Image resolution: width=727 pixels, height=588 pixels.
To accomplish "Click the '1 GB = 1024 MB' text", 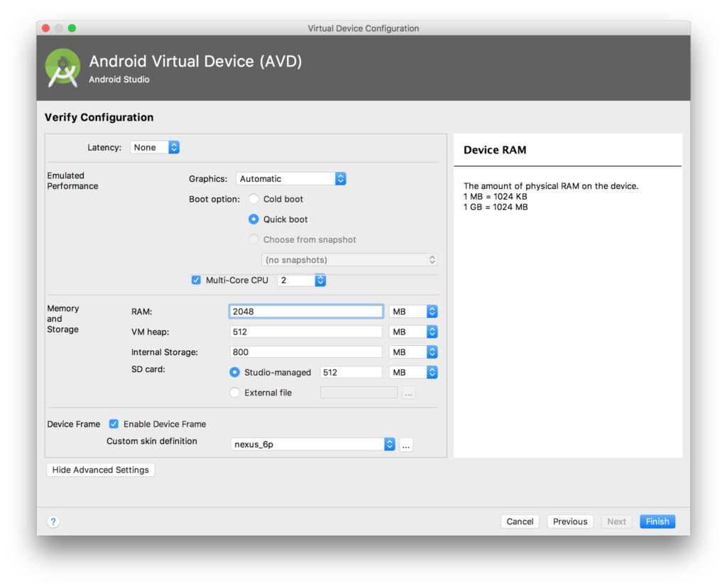I will (495, 207).
